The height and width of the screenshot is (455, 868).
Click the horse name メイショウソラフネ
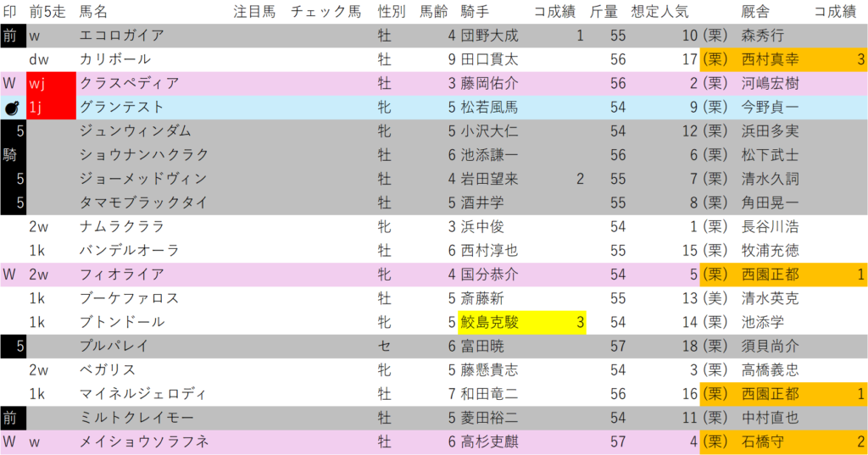[144, 441]
